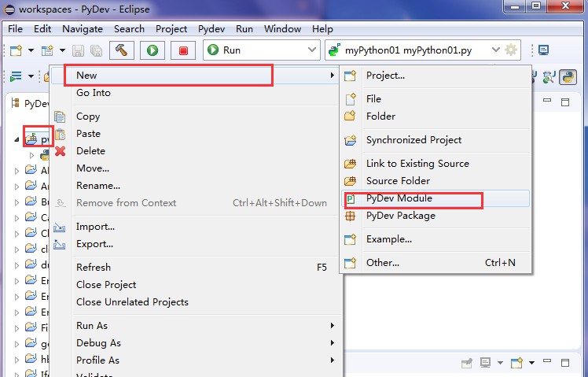This screenshot has width=588, height=377.
Task: Click the PyDev Package Explorer tab
Action: tap(30, 103)
